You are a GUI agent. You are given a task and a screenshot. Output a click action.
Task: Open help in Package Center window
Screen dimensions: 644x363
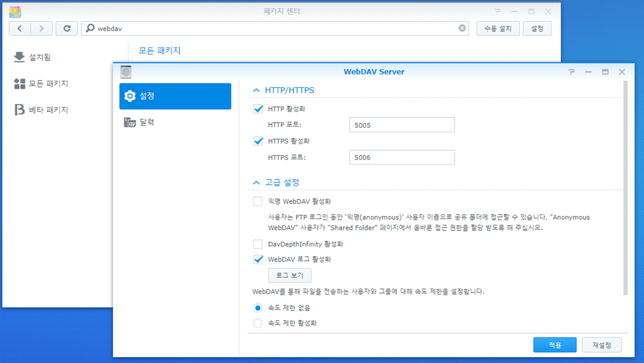pos(498,12)
